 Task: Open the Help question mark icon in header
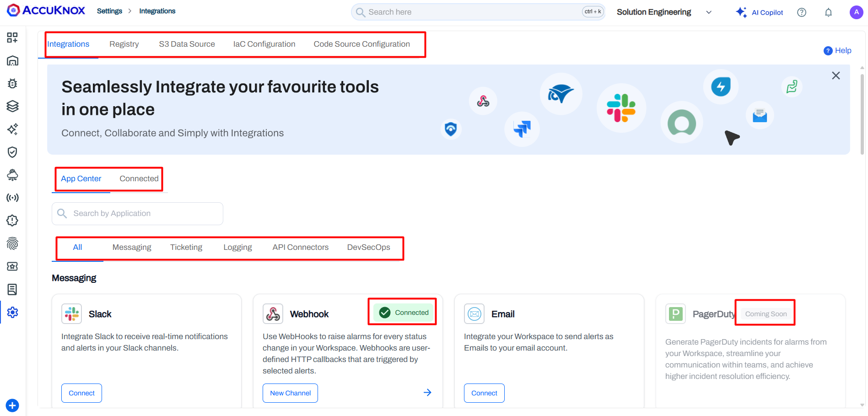pos(802,12)
